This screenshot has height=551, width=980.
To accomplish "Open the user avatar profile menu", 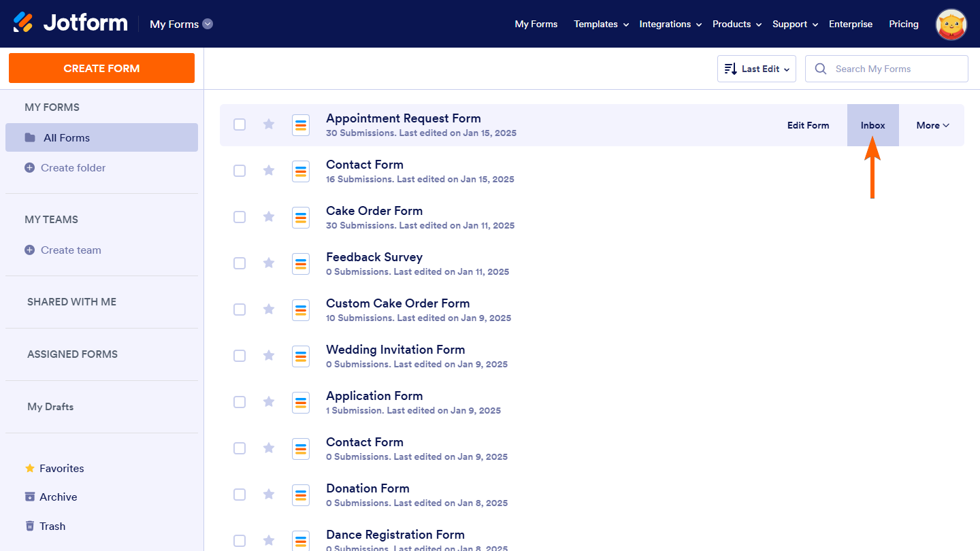I will pyautogui.click(x=951, y=24).
